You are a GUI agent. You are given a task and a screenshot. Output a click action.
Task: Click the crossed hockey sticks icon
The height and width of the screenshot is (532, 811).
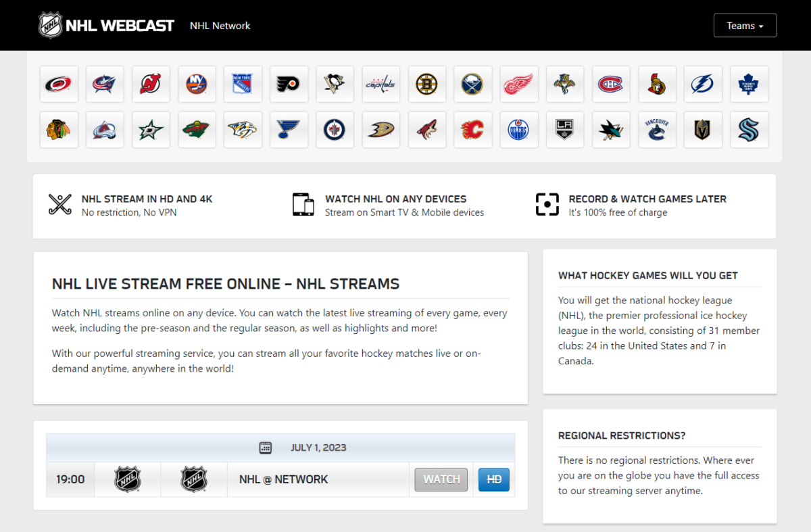click(x=60, y=204)
